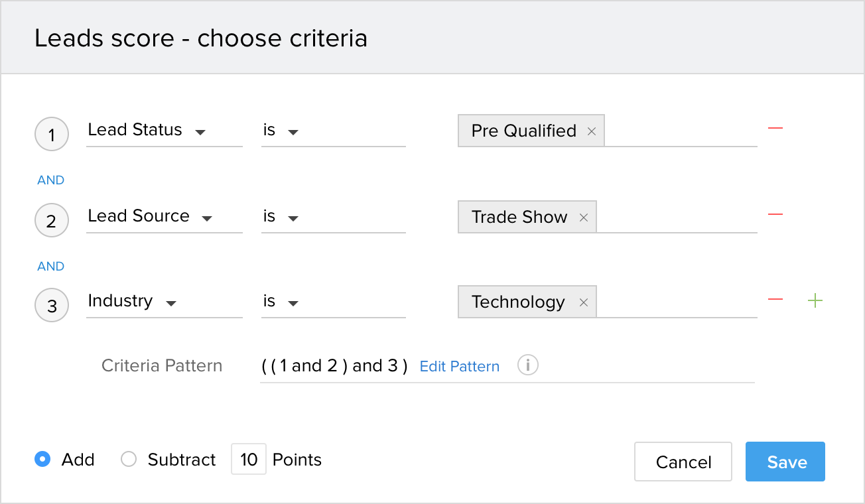Remove the Trade Show tag
Screen dimensions: 865x504
[x=584, y=218]
